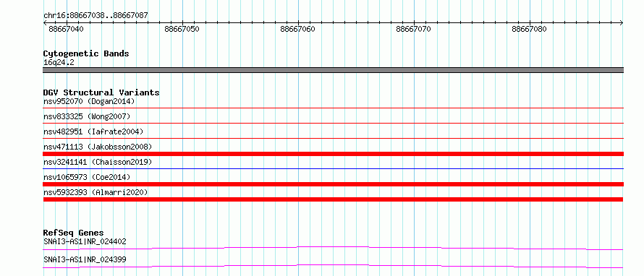
Task: Click ruler tick label 88667060
Action: point(298,29)
